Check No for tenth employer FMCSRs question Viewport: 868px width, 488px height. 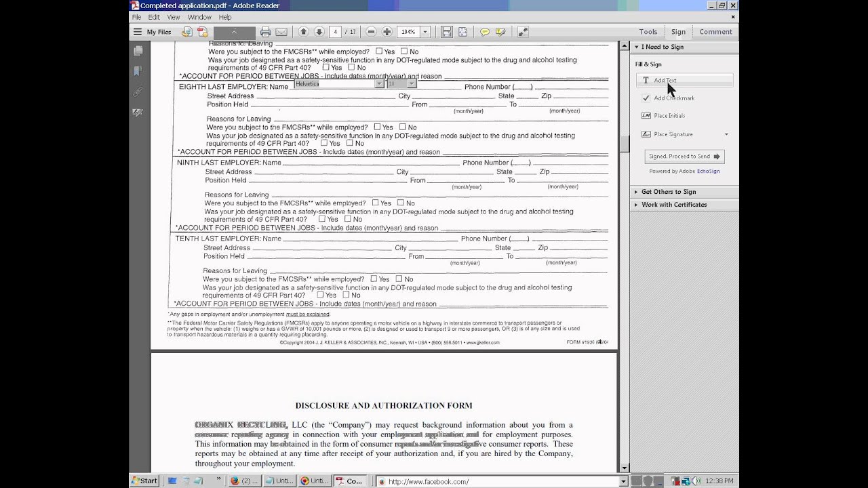[x=399, y=279]
